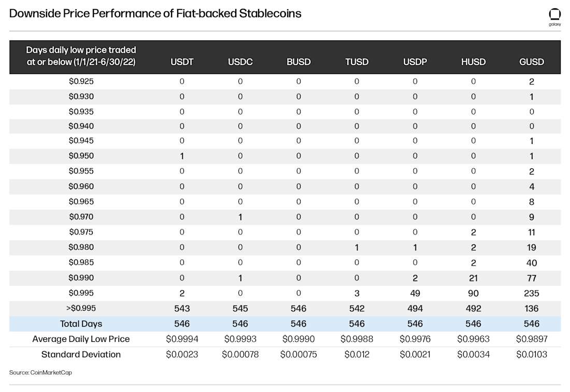Screen dimensions: 570x392
Task: Click the Average Daily Low Price label
Action: point(81,339)
